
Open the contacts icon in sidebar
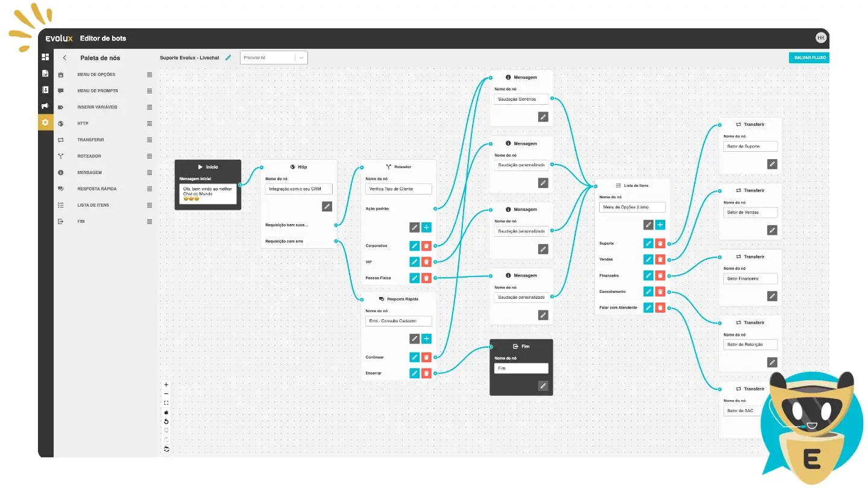45,90
